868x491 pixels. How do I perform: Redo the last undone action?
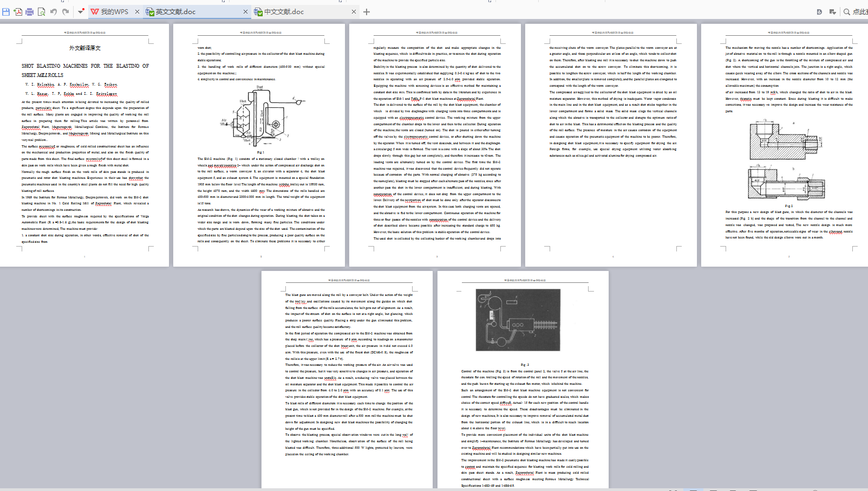point(66,11)
